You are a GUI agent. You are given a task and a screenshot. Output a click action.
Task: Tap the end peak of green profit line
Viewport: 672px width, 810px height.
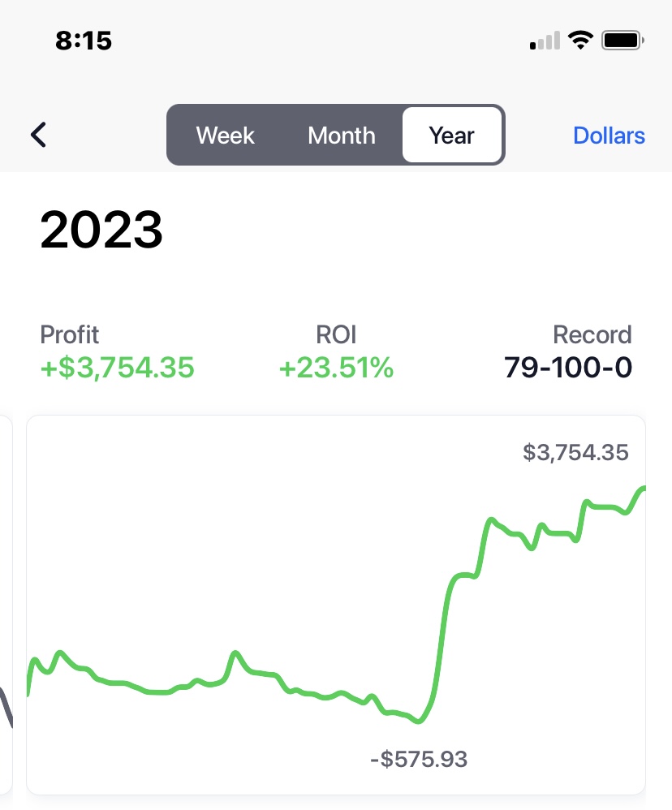pos(641,489)
